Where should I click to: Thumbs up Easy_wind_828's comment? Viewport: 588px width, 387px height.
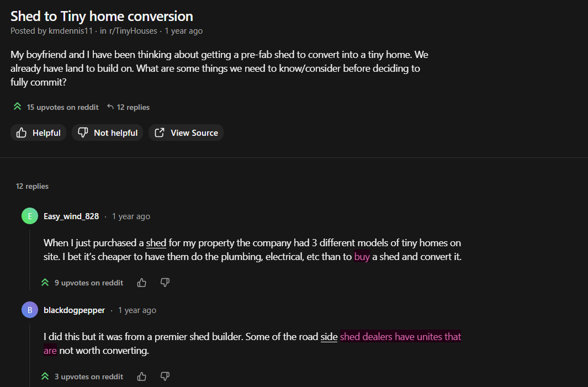(x=142, y=283)
